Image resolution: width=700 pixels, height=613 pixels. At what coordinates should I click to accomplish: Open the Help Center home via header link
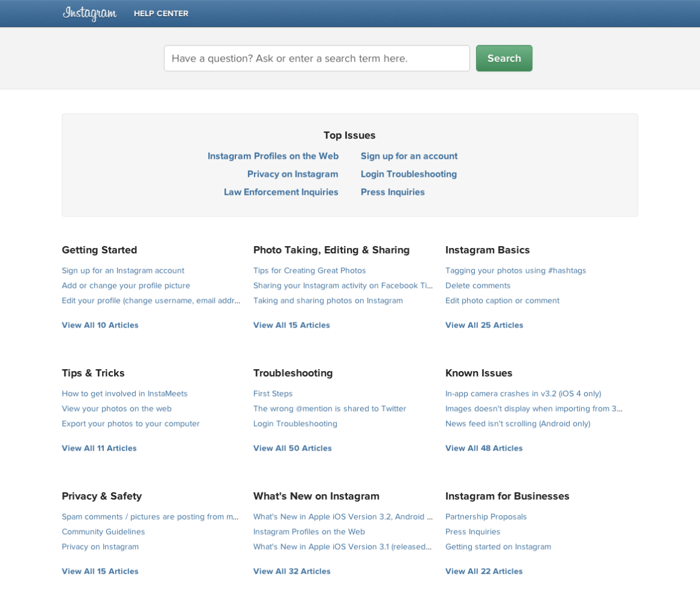coord(161,13)
